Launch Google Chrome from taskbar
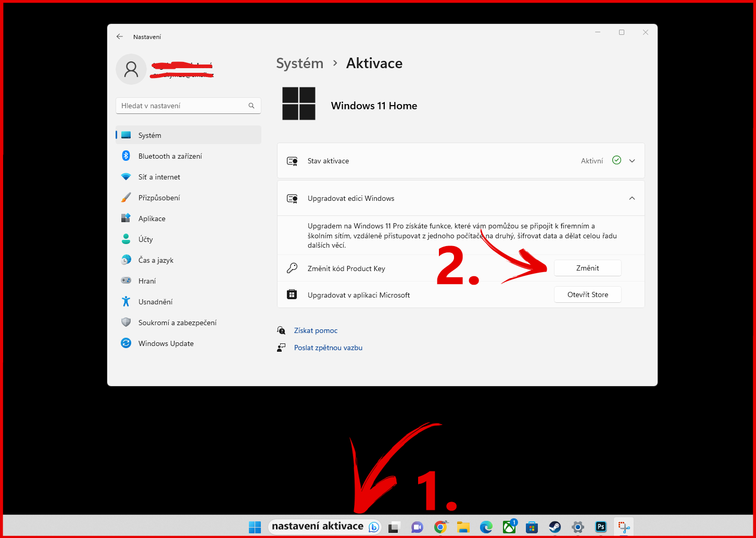The height and width of the screenshot is (538, 756). [440, 527]
